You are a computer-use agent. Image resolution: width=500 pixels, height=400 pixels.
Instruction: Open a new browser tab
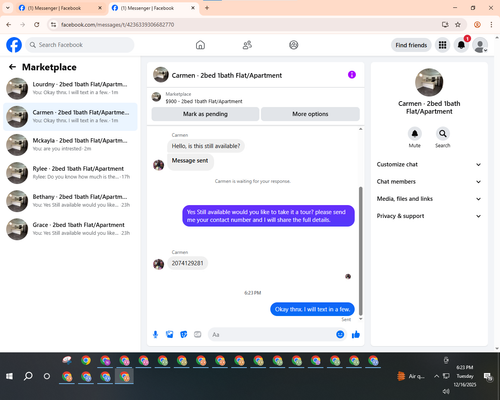pyautogui.click(x=207, y=8)
